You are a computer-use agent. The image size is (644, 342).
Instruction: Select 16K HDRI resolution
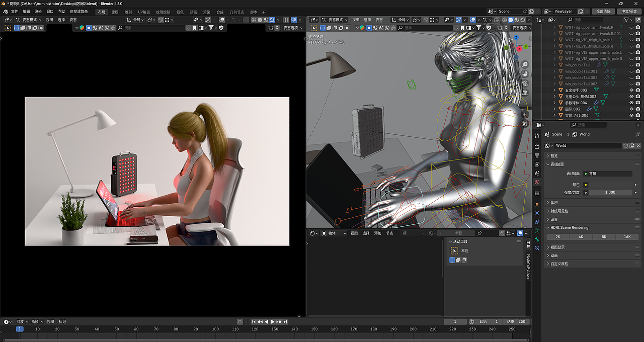point(627,236)
